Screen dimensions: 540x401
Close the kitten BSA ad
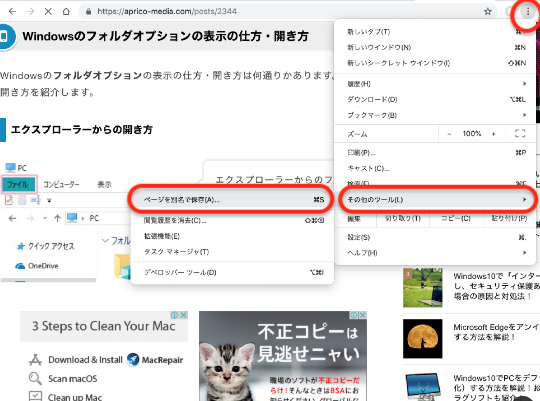[x=363, y=315]
